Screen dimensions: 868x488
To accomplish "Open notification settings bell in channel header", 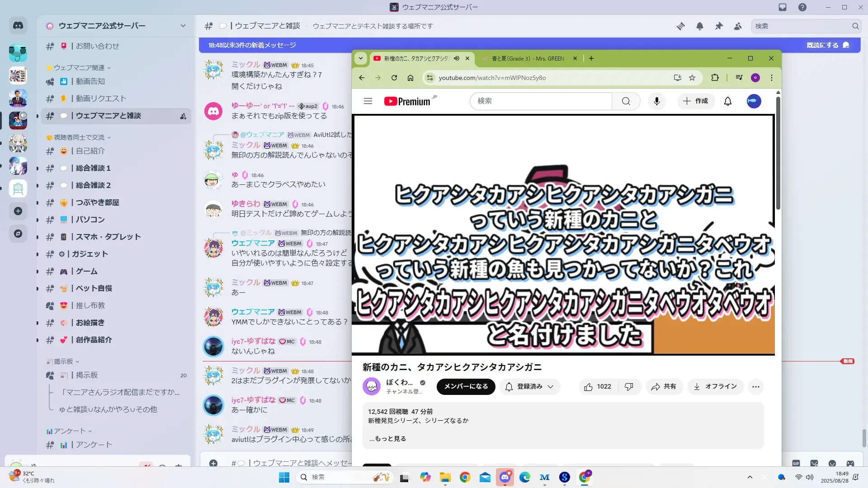I will pos(699,26).
